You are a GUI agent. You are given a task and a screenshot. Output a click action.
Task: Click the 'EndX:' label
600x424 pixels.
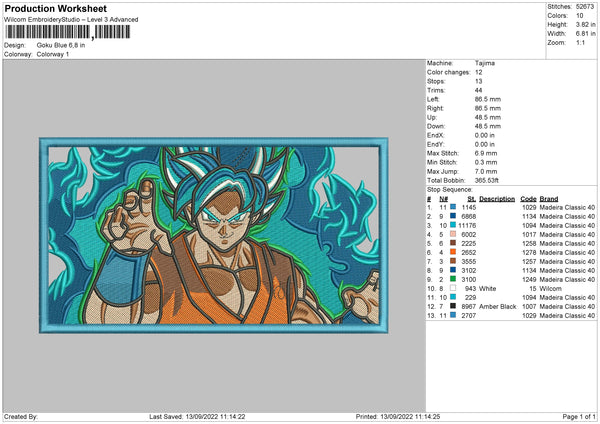coord(435,135)
